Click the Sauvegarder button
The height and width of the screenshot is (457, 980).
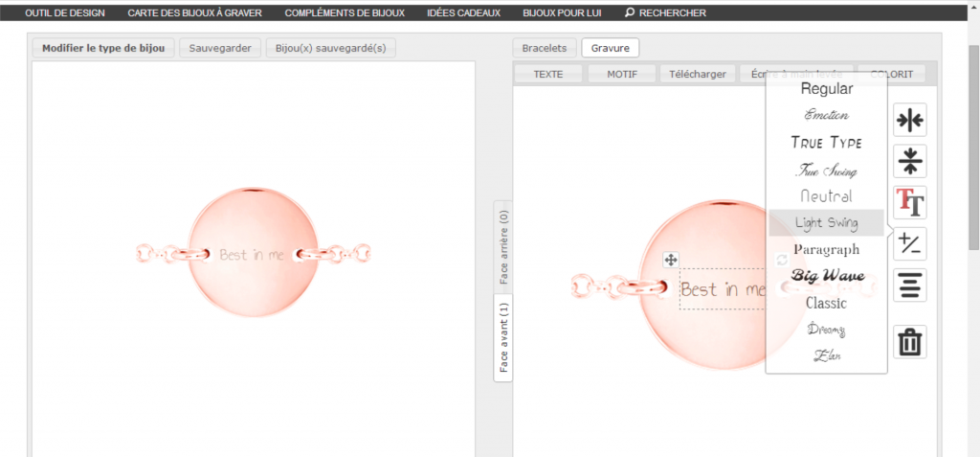coord(220,48)
